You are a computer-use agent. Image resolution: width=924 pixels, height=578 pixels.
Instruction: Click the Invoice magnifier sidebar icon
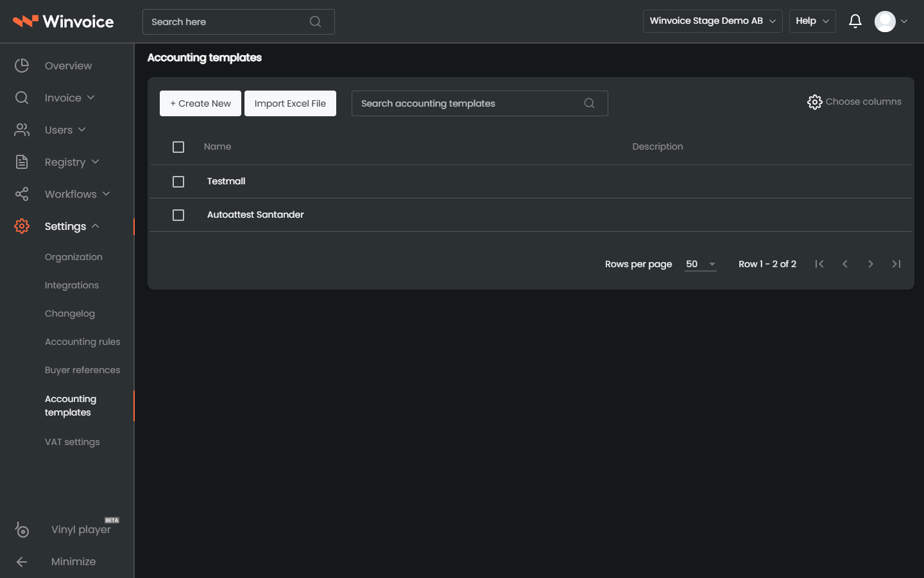pyautogui.click(x=22, y=98)
